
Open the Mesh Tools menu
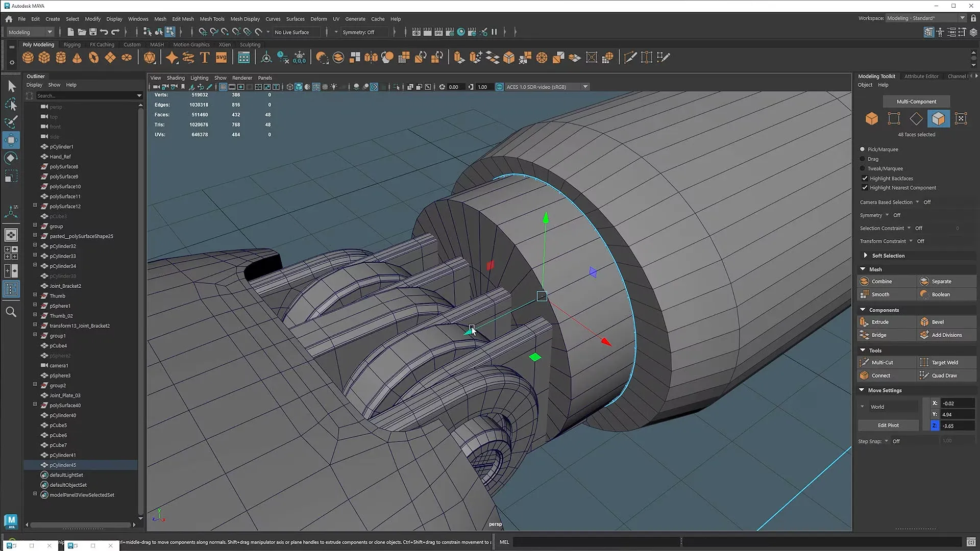pyautogui.click(x=212, y=19)
